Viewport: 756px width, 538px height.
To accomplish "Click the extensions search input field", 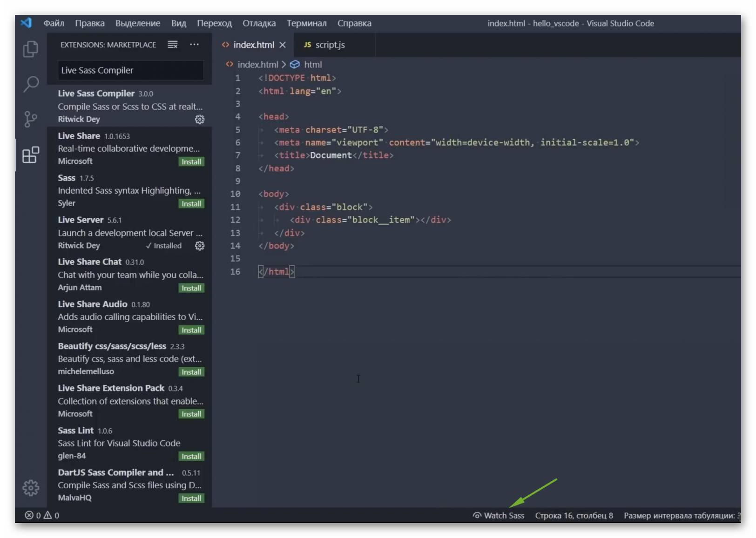I will click(x=130, y=70).
